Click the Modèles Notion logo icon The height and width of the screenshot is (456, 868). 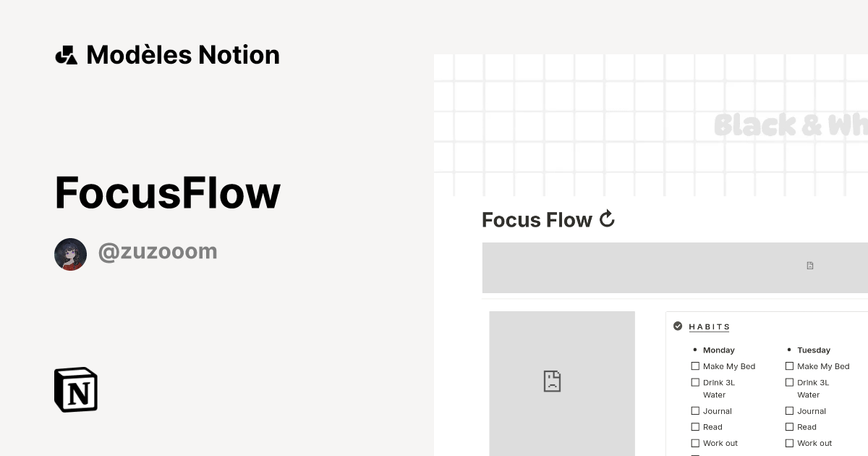(66, 54)
